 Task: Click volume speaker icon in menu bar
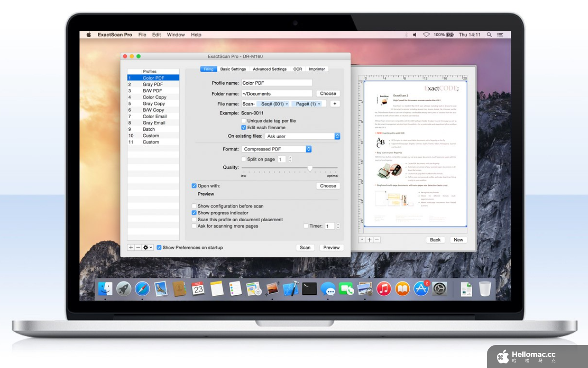tap(415, 34)
